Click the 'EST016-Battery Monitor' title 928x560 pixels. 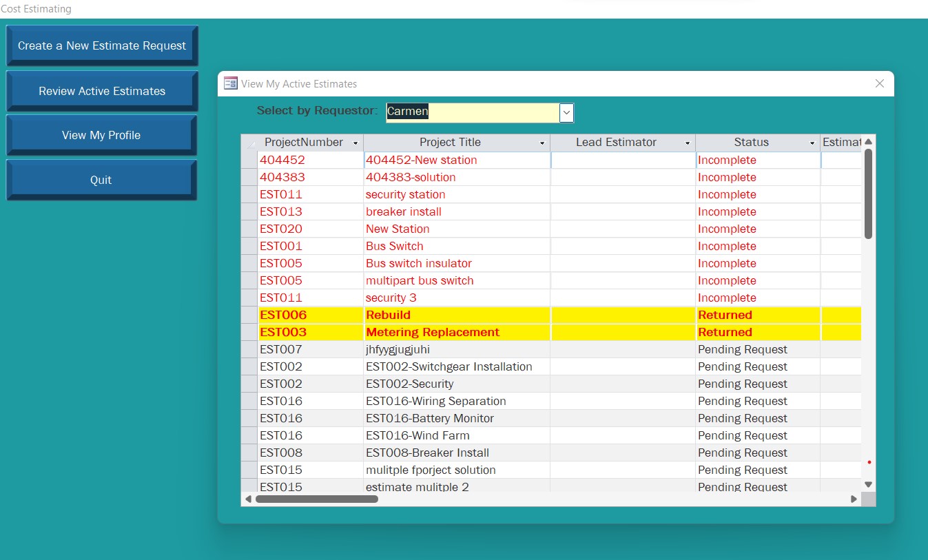tap(430, 418)
